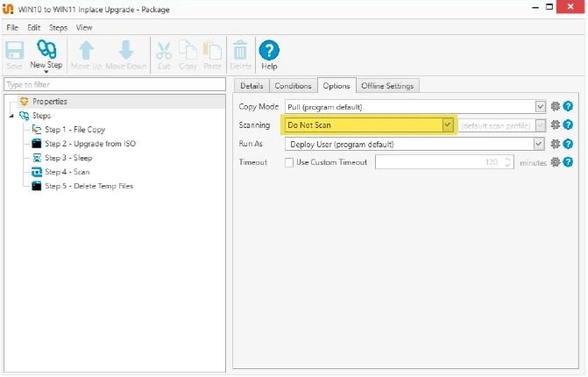Screen dimensions: 588x377
Task: Click the help icon for Timeout
Action: (x=568, y=162)
